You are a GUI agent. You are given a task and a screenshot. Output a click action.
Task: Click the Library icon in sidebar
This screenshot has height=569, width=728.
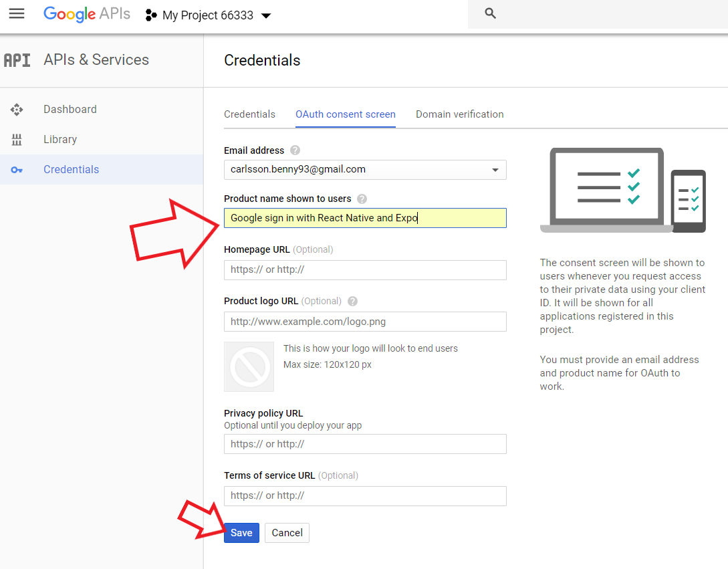(x=17, y=139)
